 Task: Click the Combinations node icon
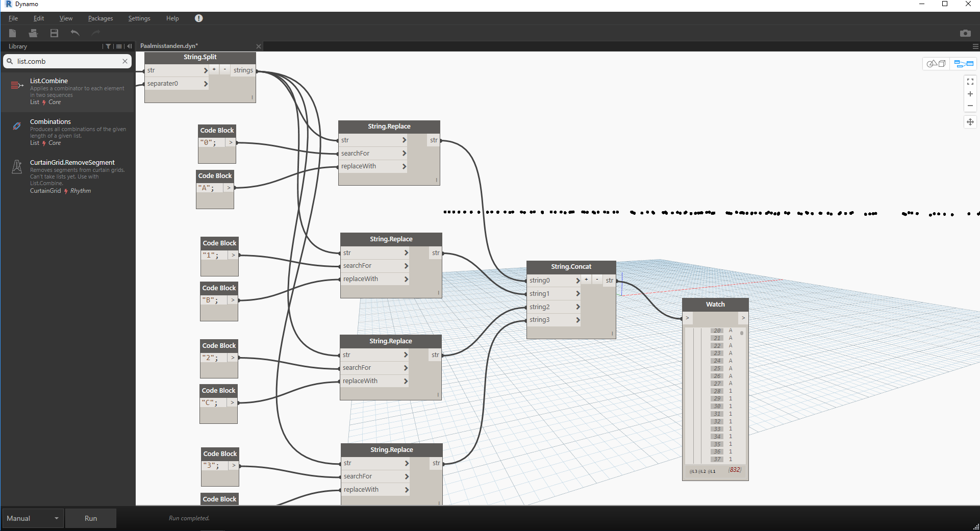(x=17, y=125)
